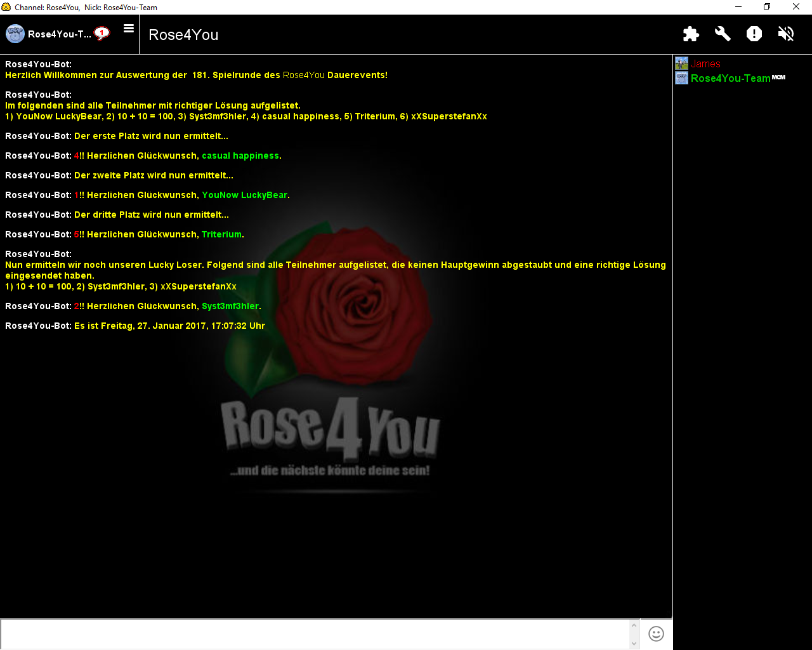The width and height of the screenshot is (812, 650).
Task: Click the Rose4You-Team profile avatar in header
Action: (15, 34)
